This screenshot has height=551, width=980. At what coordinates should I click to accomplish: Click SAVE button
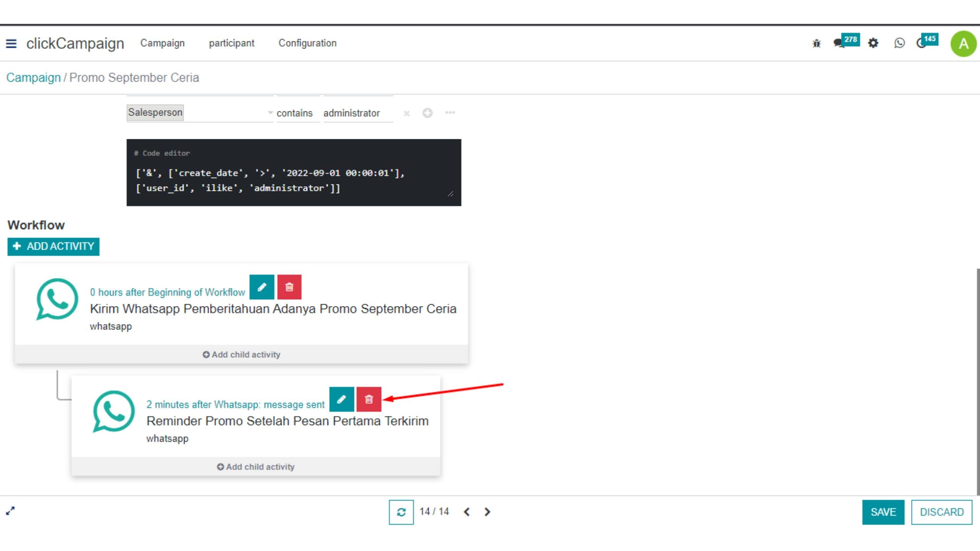point(883,512)
